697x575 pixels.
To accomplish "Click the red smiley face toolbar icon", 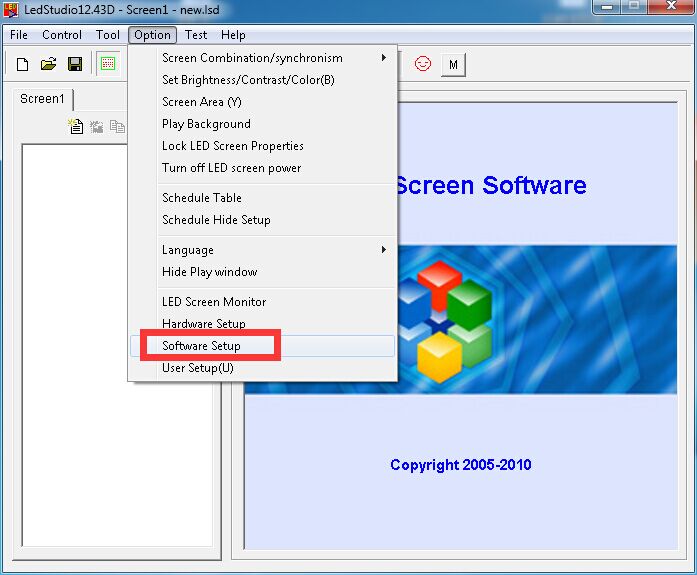I will pyautogui.click(x=423, y=64).
